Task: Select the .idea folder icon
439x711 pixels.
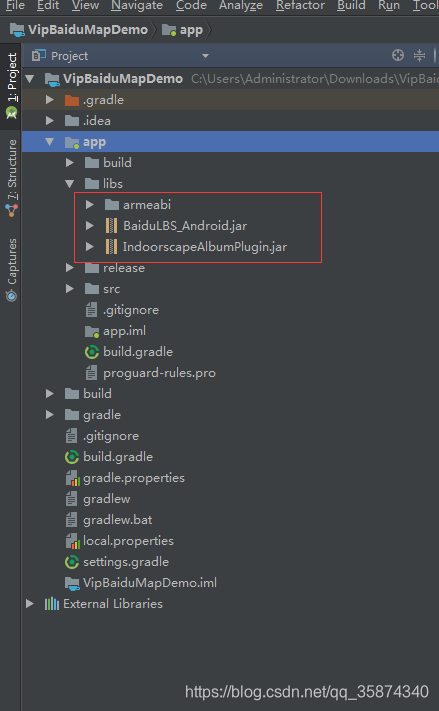Action: (x=72, y=121)
